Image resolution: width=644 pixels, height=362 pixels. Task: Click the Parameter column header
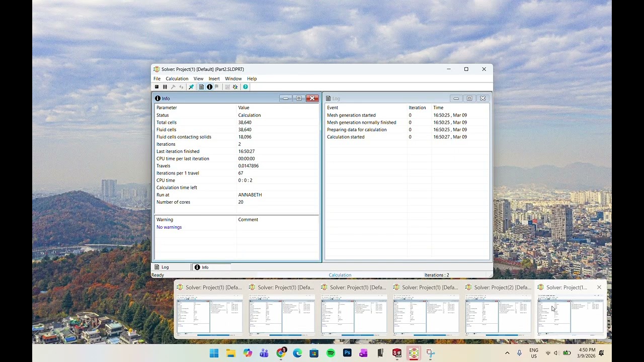pyautogui.click(x=195, y=108)
